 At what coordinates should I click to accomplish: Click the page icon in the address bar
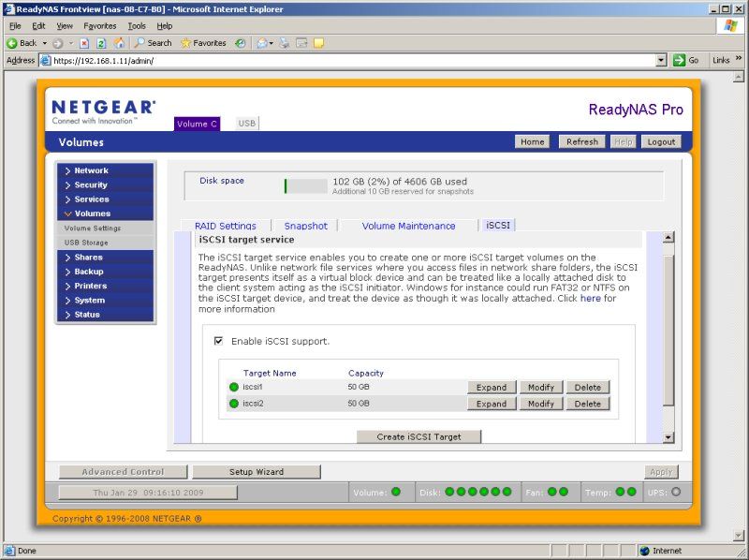pyautogui.click(x=46, y=60)
